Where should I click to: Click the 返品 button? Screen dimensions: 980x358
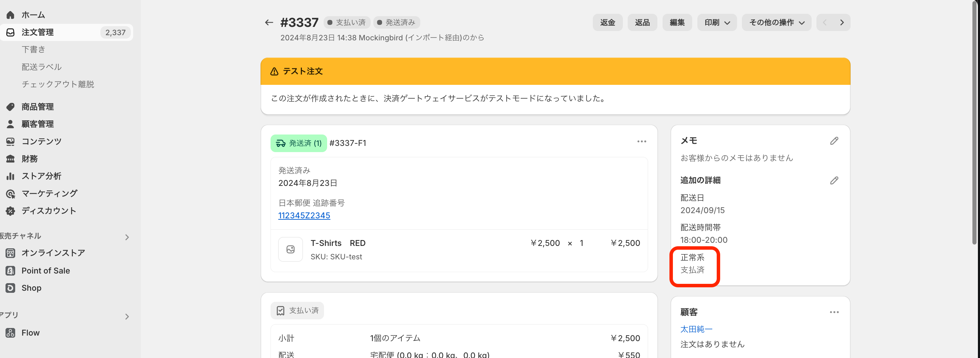[642, 22]
